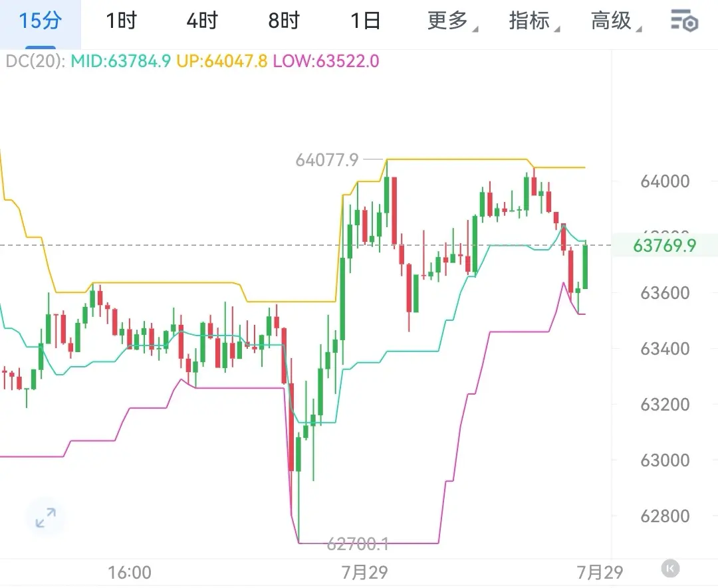Open chart settings icon at top right
The height and width of the screenshot is (588, 718).
[684, 21]
